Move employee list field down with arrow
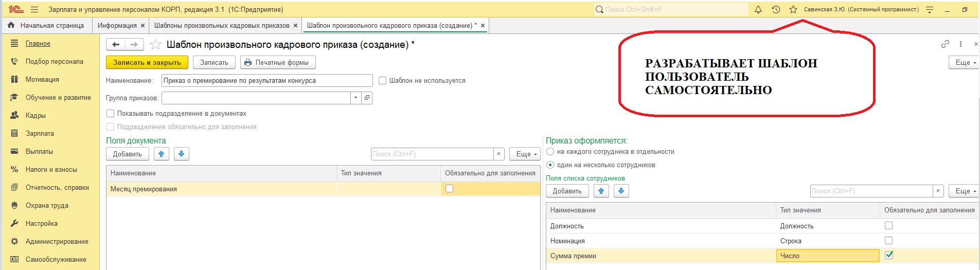 coord(621,191)
